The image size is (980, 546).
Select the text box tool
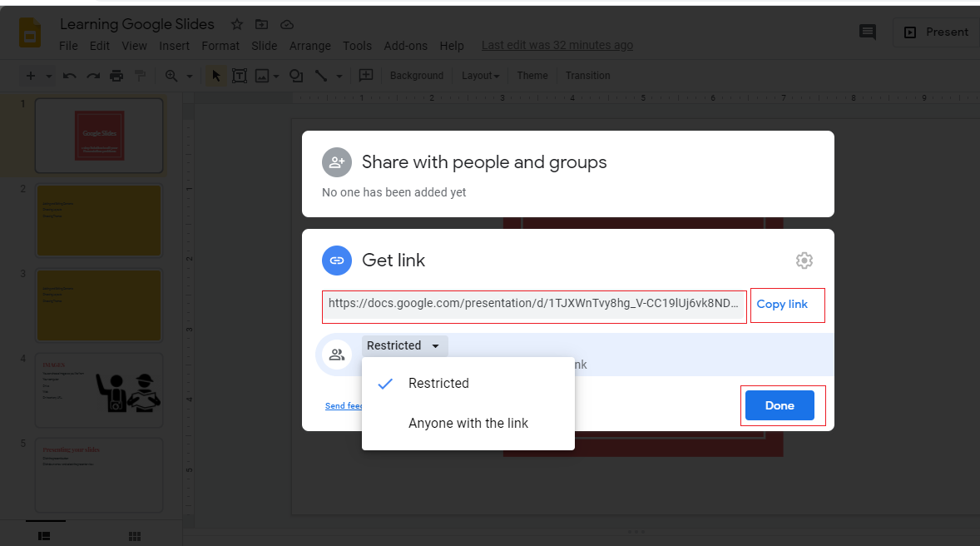239,76
